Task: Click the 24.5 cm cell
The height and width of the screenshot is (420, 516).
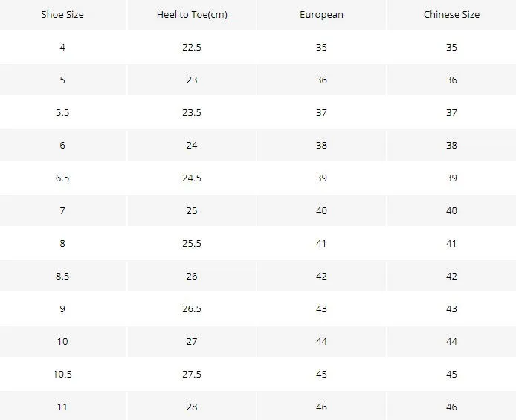Action: coord(192,178)
